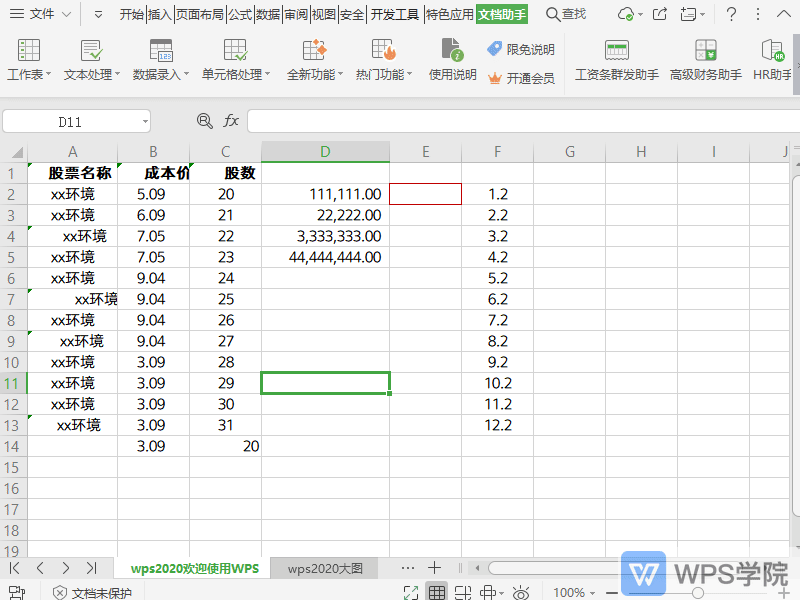Click 开通会员 membership button
Image resolution: width=800 pixels, height=600 pixels.
click(520, 78)
